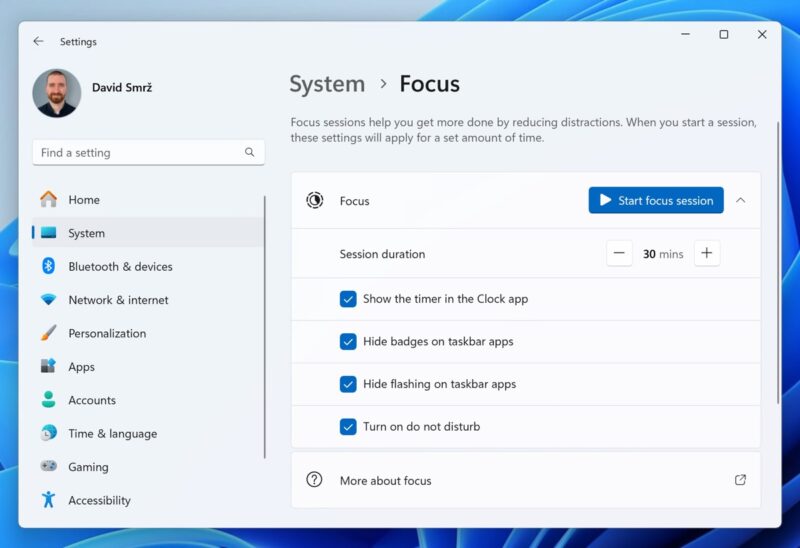This screenshot has height=548, width=800.
Task: Click the Settings window title text
Action: click(x=78, y=42)
